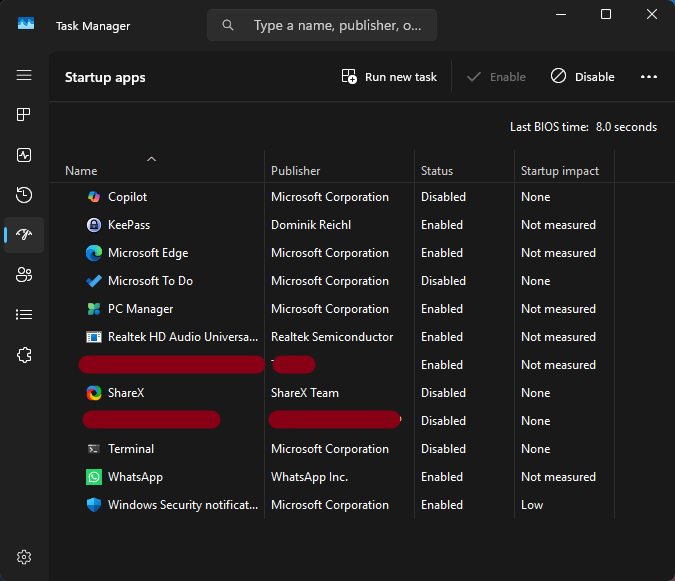Screen dimensions: 675x581
Task: Open the hamburger navigation menu
Action: pos(24,76)
